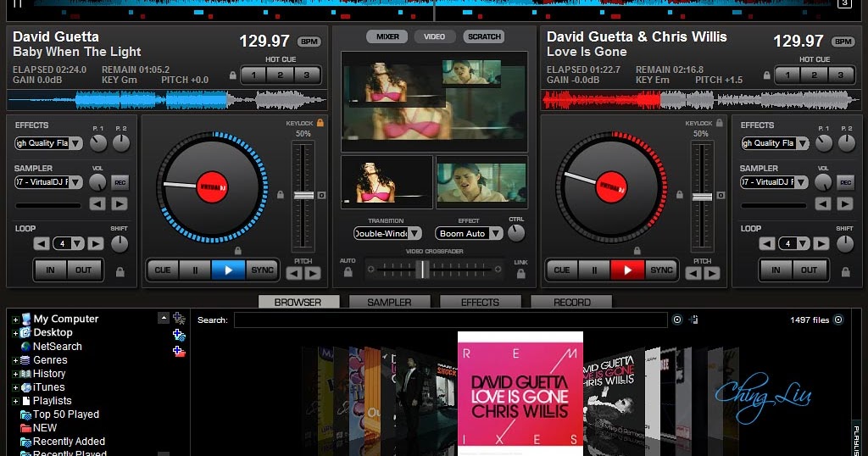
Task: Play the left deck track
Action: point(228,270)
